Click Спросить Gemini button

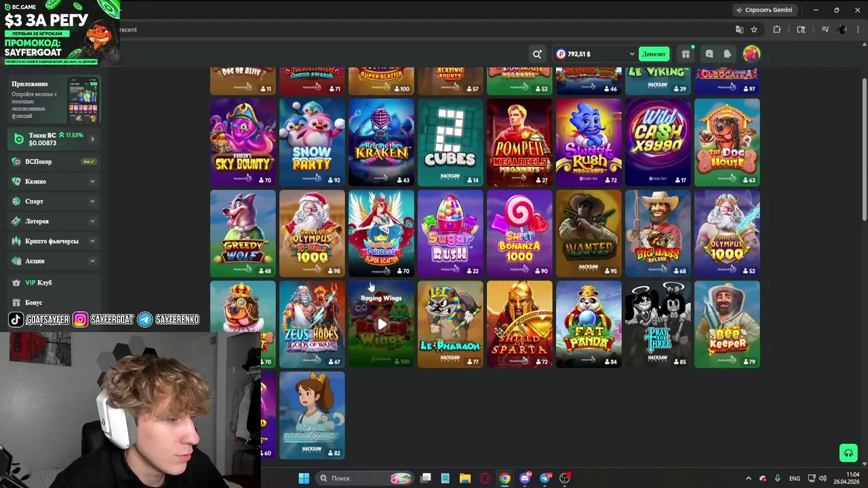click(x=764, y=9)
